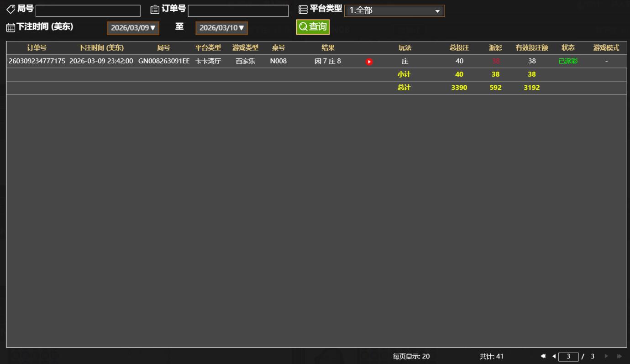Click the 订单号 column header

[x=37, y=48]
